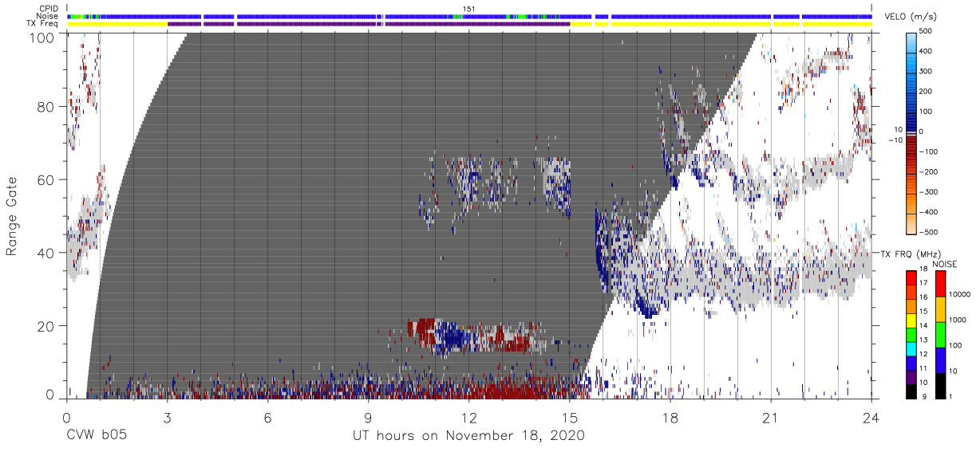Pick the purple 10–11 MHz TX FRQ swatch

point(911,375)
